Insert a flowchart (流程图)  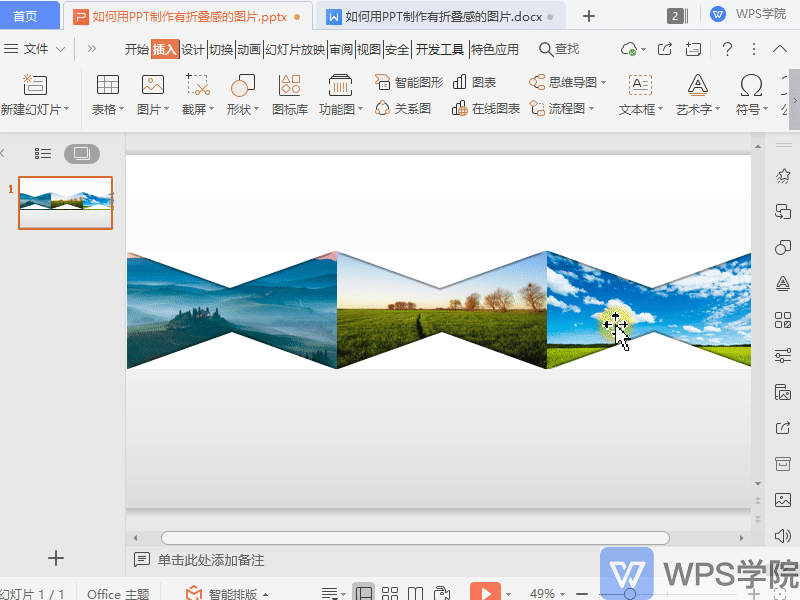coord(562,108)
